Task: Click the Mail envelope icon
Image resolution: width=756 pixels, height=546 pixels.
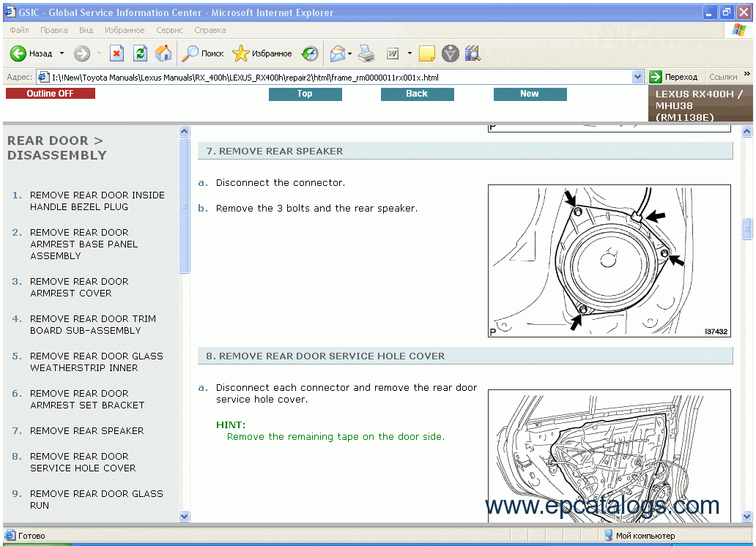Action: (338, 53)
